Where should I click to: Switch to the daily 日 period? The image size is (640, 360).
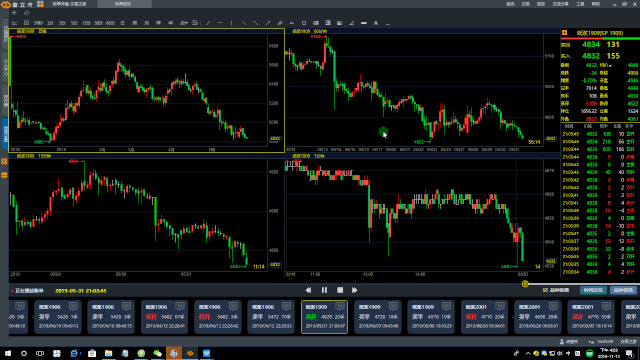[x=122, y=23]
